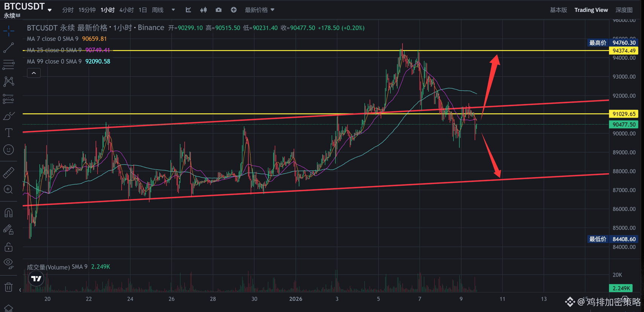Open the forecast and measurement tool
The height and width of the screenshot is (312, 644).
9,99
